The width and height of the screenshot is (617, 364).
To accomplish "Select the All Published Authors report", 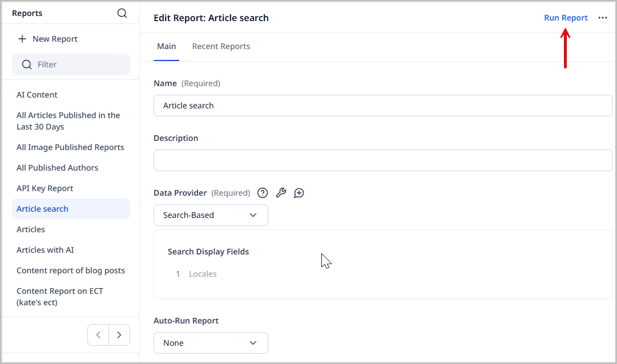I will point(57,167).
